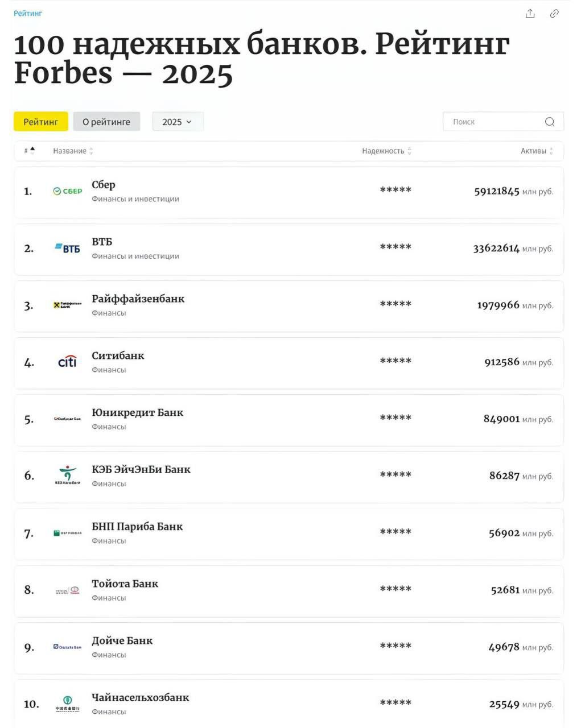The image size is (581, 728).
Task: Click Тойота Банк's assets value 52681
Action: click(x=505, y=590)
